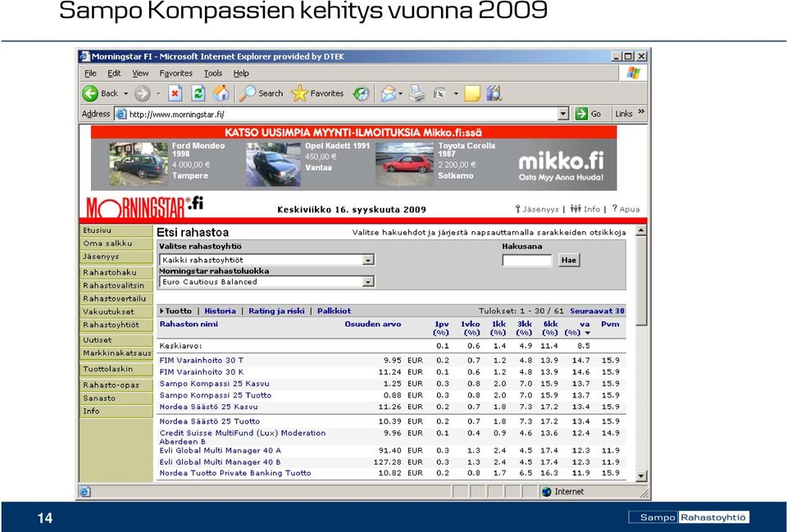Open Apua help link with question mark
The width and height of the screenshot is (787, 532).
tap(630, 209)
